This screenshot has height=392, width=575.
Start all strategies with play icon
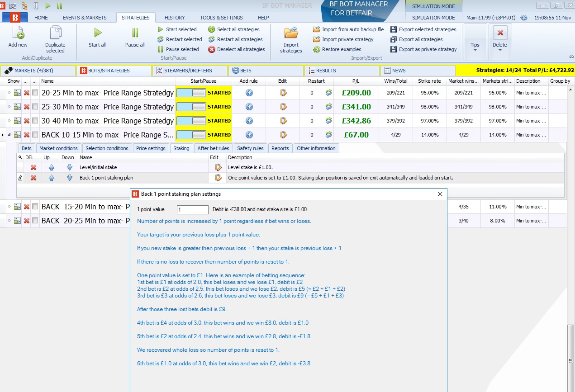click(97, 33)
